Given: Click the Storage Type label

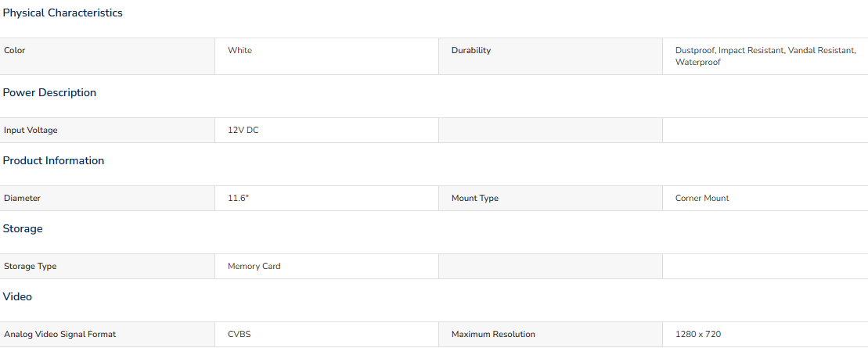Looking at the screenshot, I should tap(30, 266).
